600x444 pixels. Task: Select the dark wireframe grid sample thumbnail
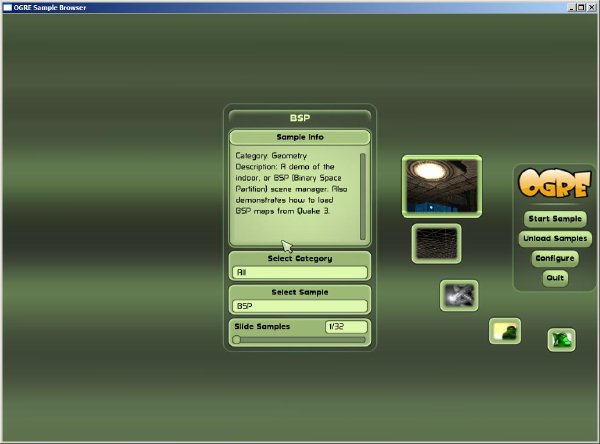pyautogui.click(x=436, y=243)
